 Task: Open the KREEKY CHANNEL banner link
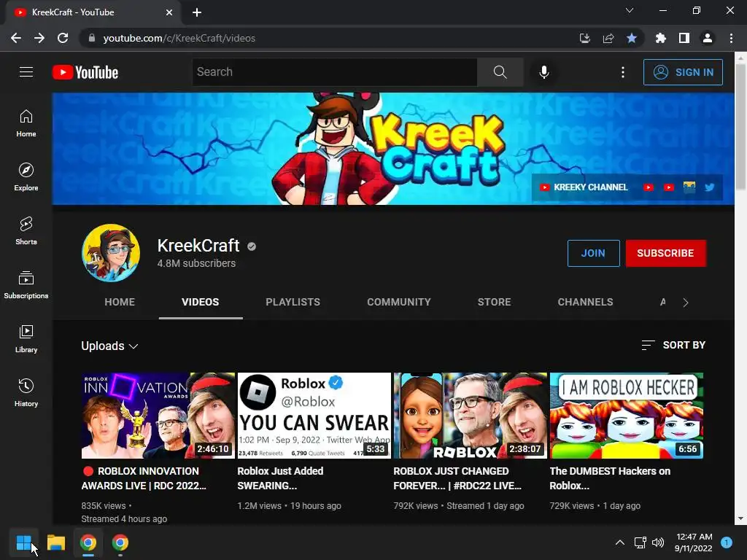(x=583, y=187)
